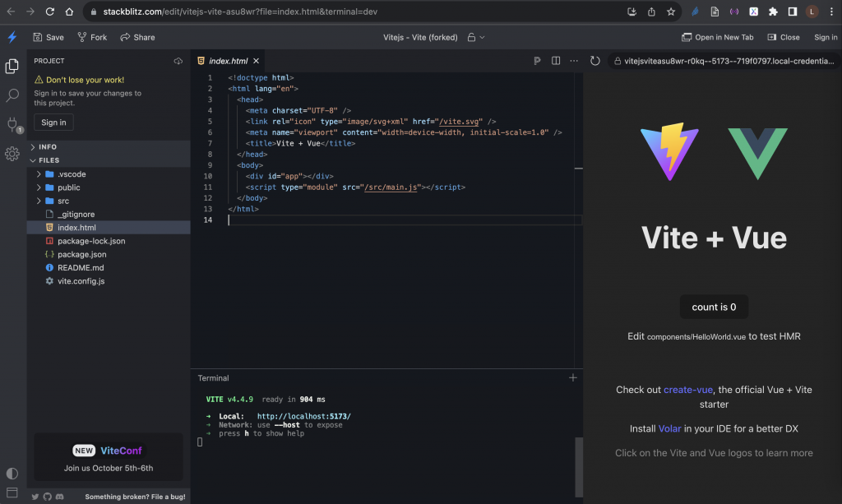Click the Terminal panel header
This screenshot has height=504, width=842.
point(213,378)
